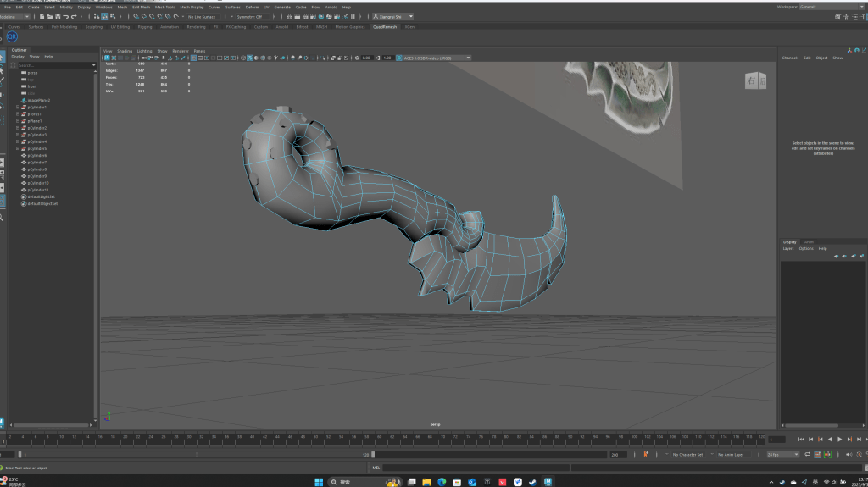Click the play forward button
This screenshot has width=868, height=487.
tap(839, 440)
